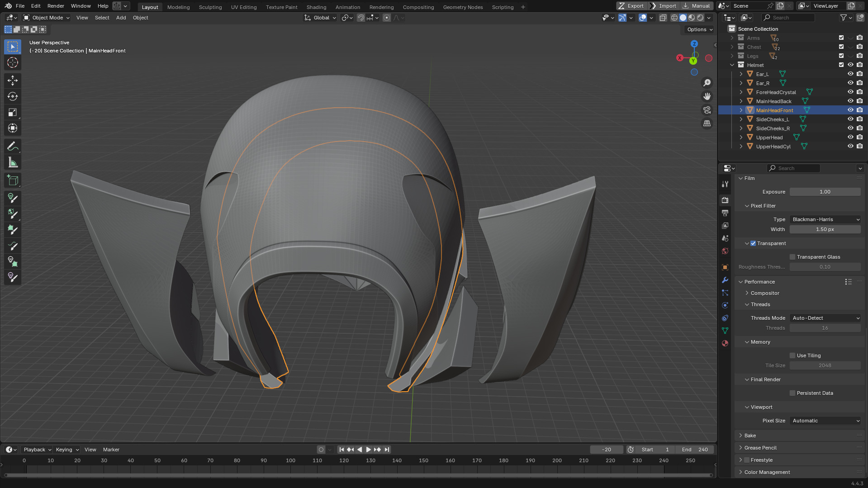Switch to rendered viewport shading
868x488 pixels.
pyautogui.click(x=700, y=18)
